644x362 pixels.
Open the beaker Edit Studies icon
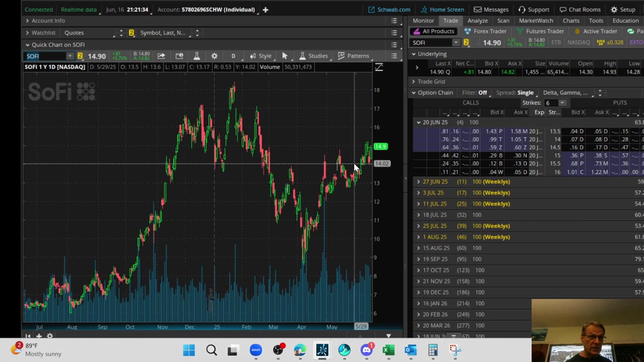[x=197, y=56]
